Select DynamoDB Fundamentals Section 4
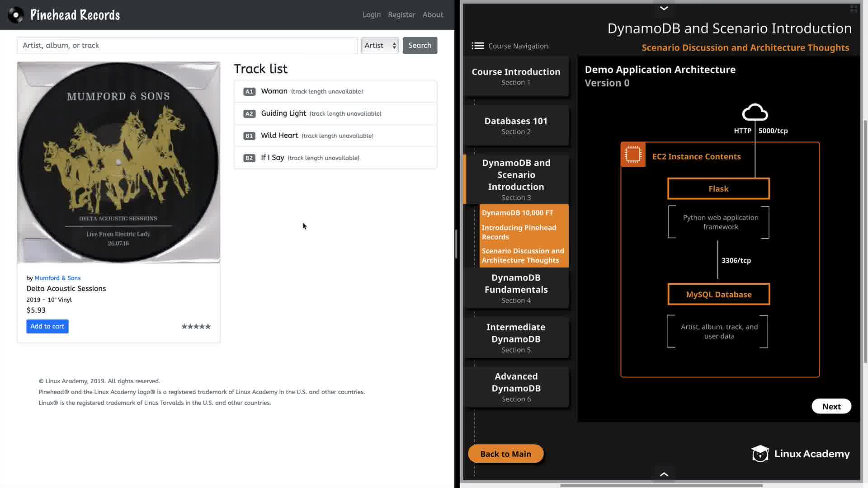868x488 pixels. point(516,288)
